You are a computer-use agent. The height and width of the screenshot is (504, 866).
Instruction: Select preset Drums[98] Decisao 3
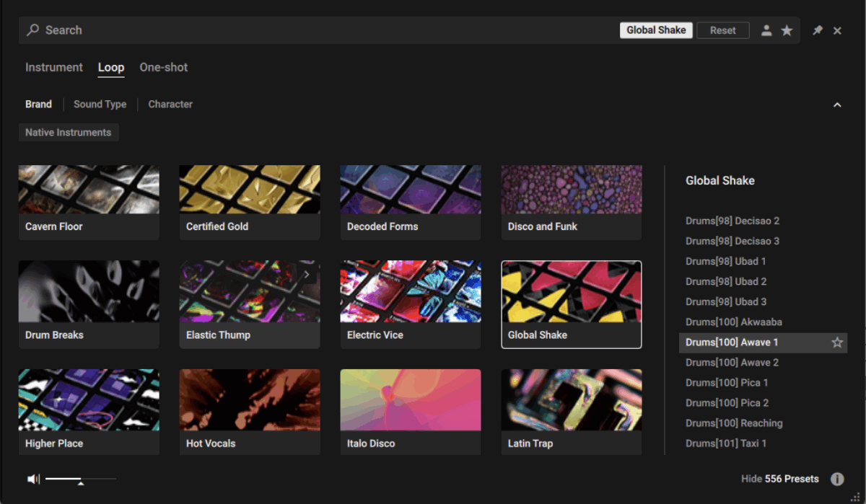732,241
